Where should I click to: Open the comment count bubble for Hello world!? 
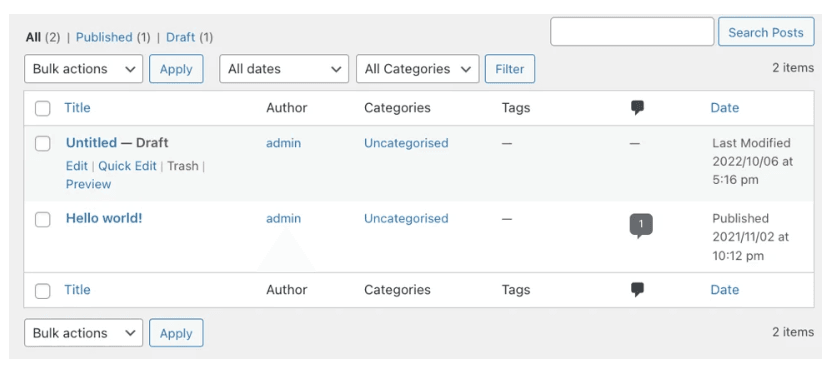pyautogui.click(x=641, y=226)
